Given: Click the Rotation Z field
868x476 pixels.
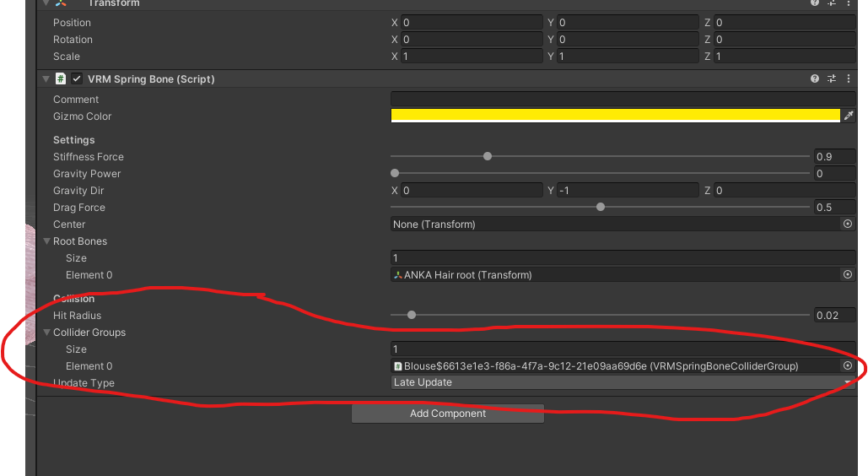Looking at the screenshot, I should (x=784, y=40).
